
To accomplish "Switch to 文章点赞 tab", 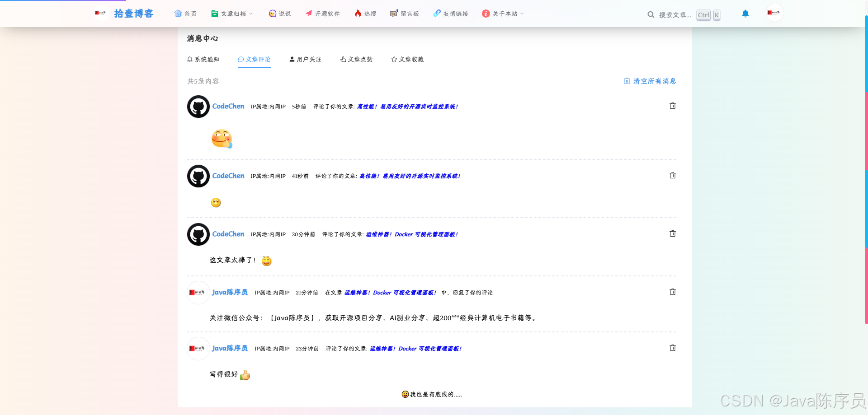I will pos(356,59).
